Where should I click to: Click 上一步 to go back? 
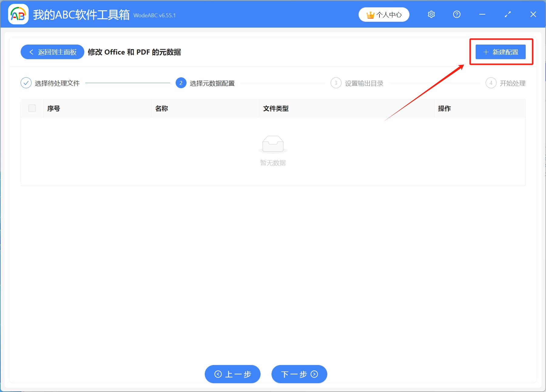pyautogui.click(x=233, y=374)
